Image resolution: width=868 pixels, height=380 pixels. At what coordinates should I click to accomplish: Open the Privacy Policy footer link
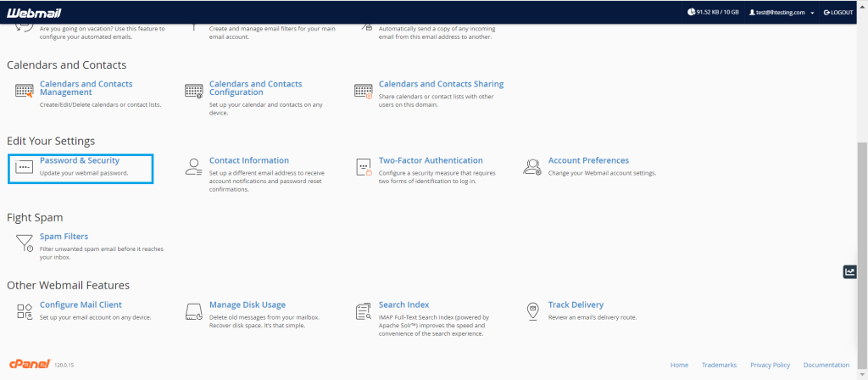coord(770,365)
